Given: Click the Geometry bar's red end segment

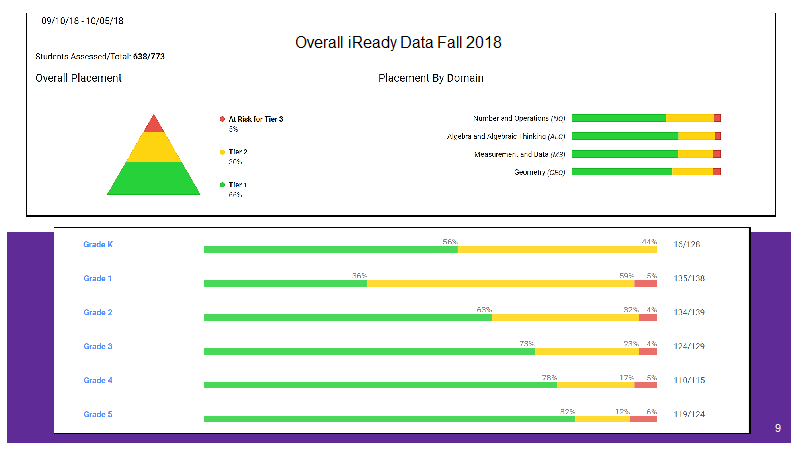Looking at the screenshot, I should (717, 172).
